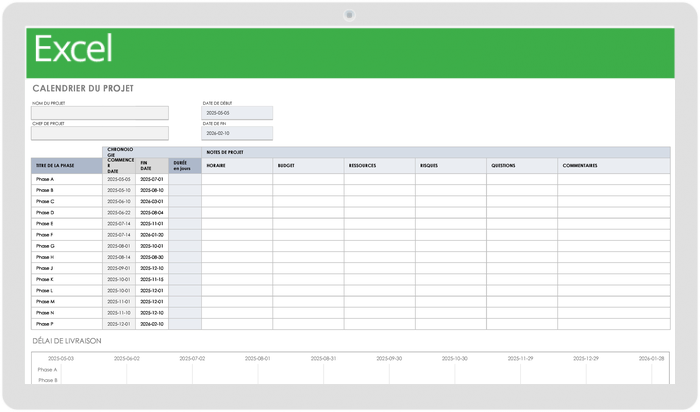Select the Chronologie header cell
This screenshot has width=700, height=412.
tap(152, 152)
